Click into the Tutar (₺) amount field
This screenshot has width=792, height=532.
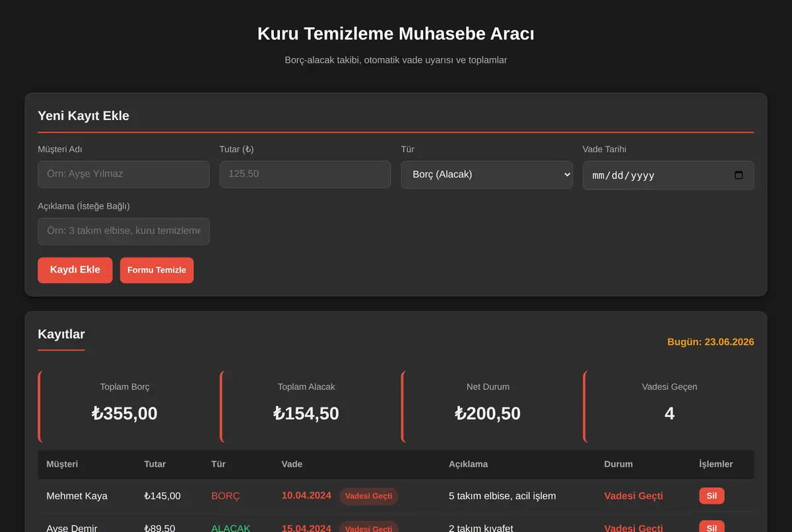pyautogui.click(x=305, y=174)
